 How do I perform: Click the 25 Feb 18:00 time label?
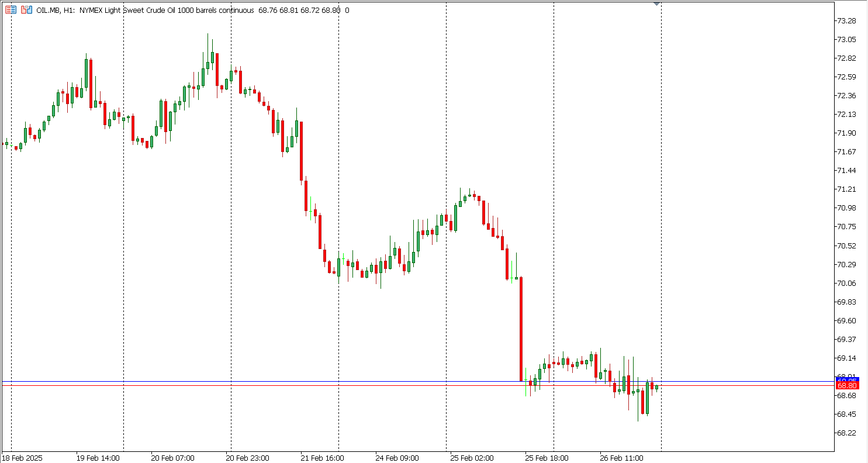pos(547,458)
